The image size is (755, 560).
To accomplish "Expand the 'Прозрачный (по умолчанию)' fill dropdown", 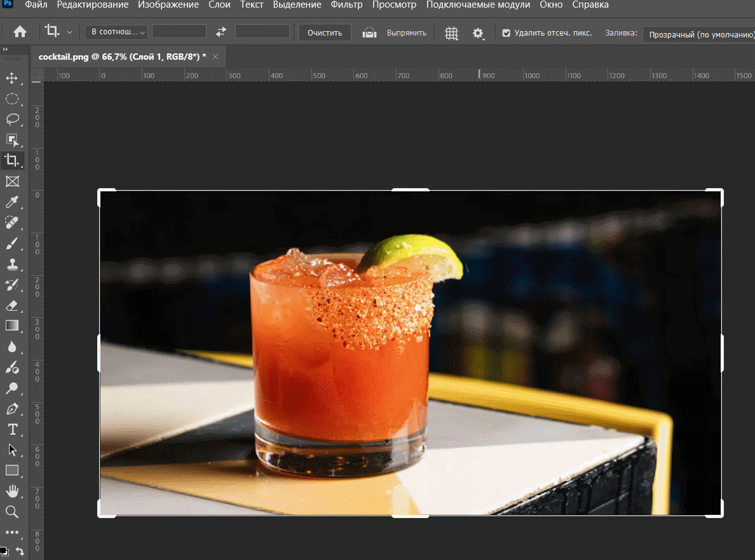I will tap(699, 34).
